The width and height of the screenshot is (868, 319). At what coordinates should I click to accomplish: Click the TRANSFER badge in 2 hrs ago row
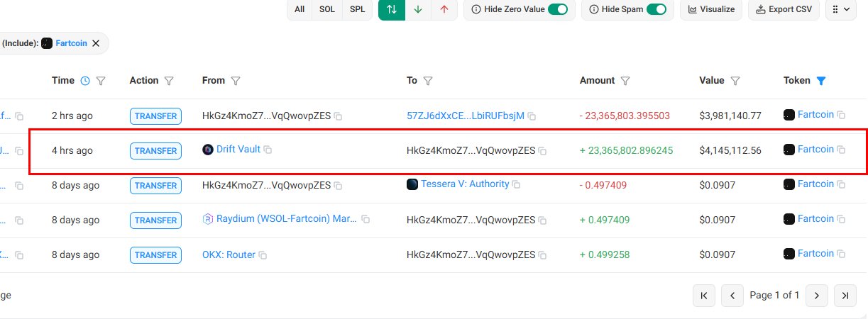point(155,116)
